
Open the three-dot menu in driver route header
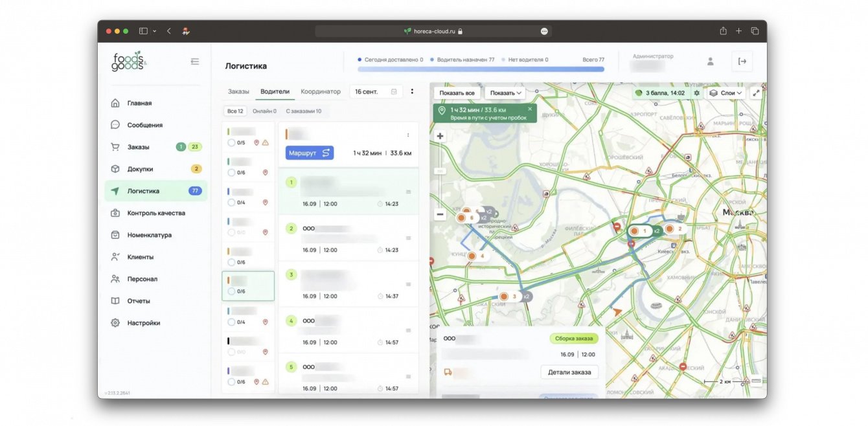(408, 135)
